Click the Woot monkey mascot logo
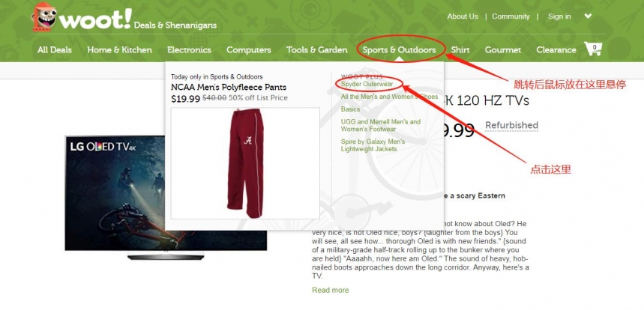Screen dimensions: 644x310 pos(44,16)
